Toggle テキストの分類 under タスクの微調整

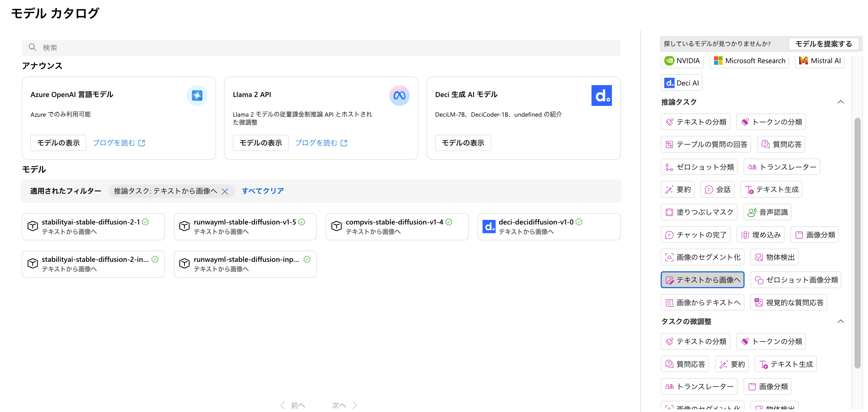[695, 342]
